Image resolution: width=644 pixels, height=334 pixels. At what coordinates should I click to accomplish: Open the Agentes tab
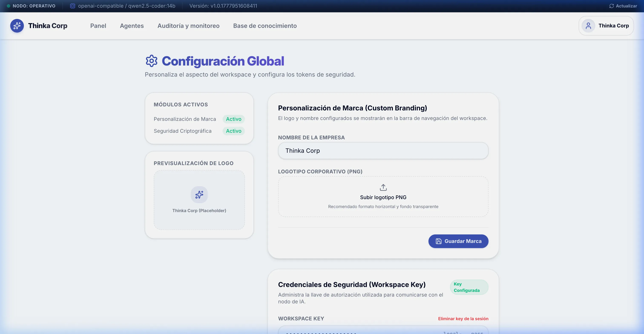pos(132,26)
